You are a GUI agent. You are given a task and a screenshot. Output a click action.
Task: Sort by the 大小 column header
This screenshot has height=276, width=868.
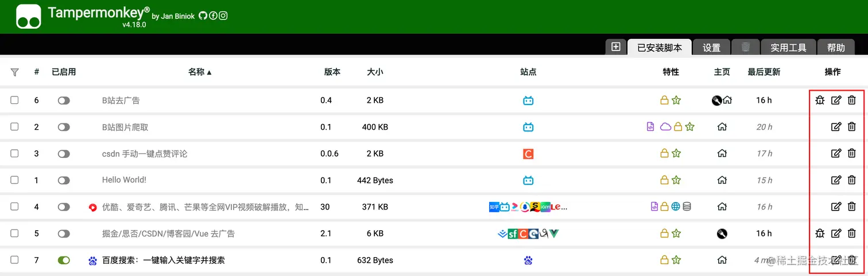tap(375, 72)
